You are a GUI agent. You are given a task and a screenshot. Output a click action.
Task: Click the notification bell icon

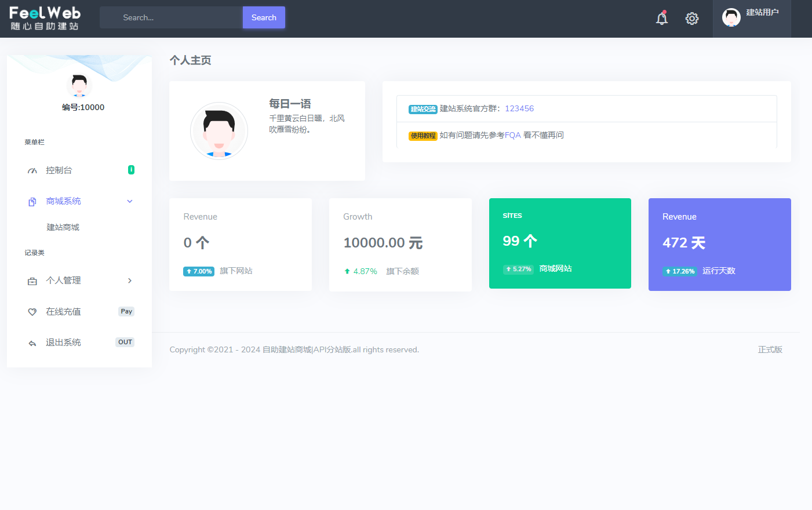click(x=661, y=19)
